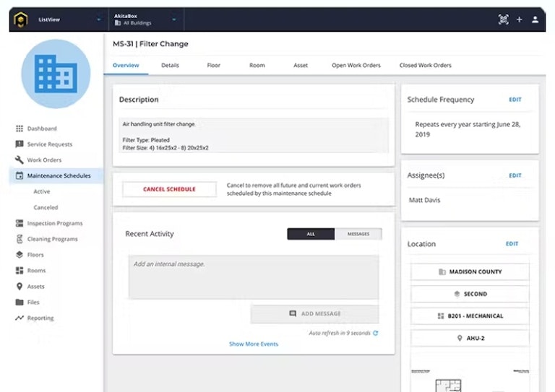Open Active maintenance schedules
This screenshot has height=392, width=555.
pos(41,191)
